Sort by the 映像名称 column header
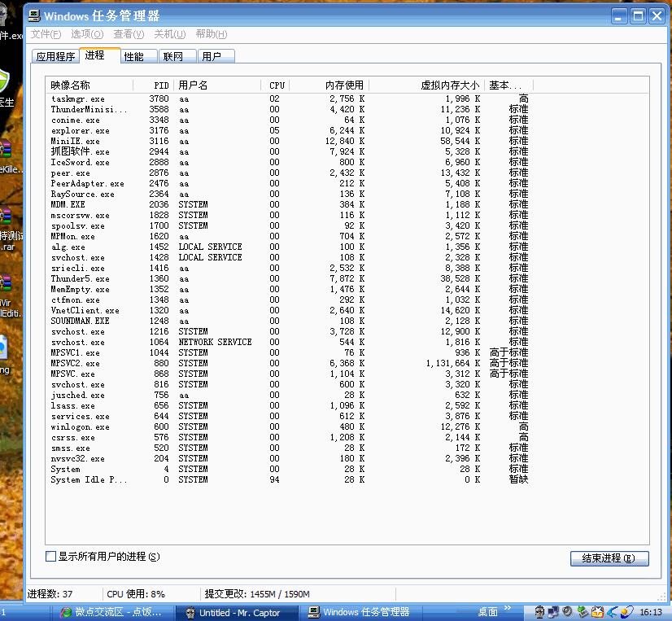The image size is (672, 621). (x=89, y=85)
